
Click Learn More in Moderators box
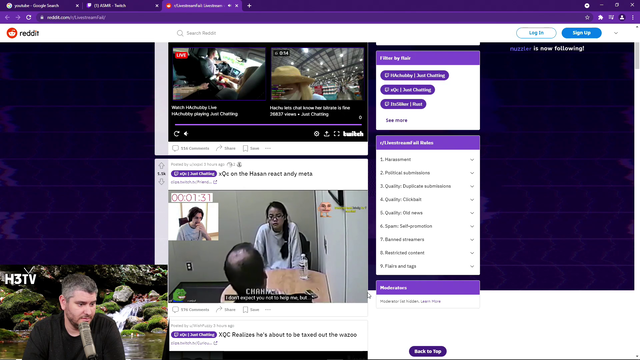431,301
